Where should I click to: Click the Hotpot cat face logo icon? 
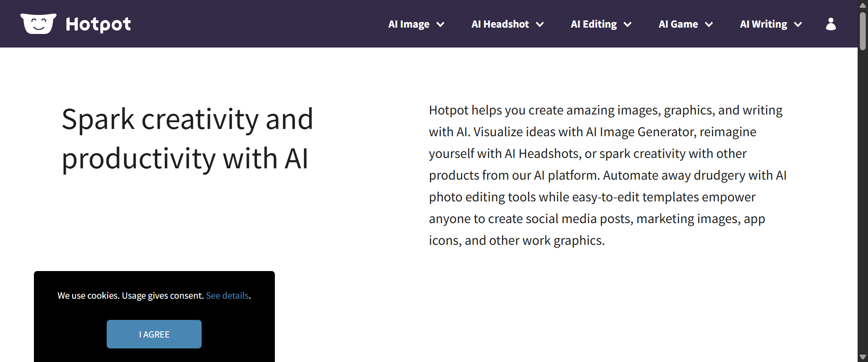(38, 24)
